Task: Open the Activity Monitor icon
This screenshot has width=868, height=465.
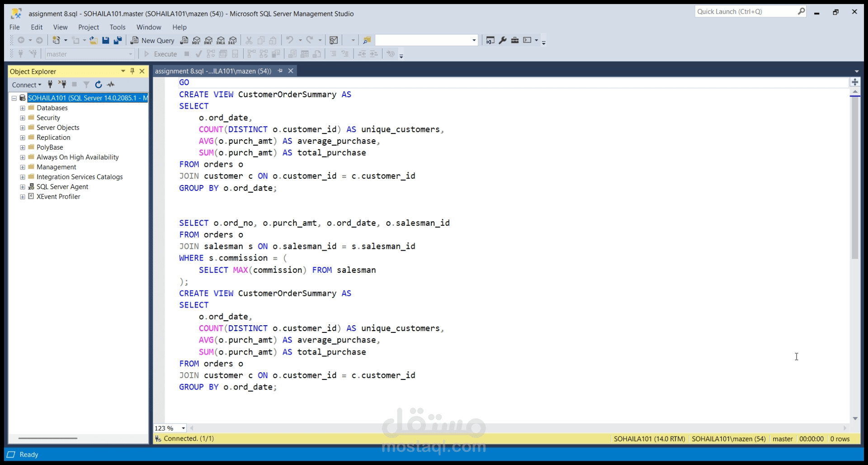Action: (x=334, y=40)
